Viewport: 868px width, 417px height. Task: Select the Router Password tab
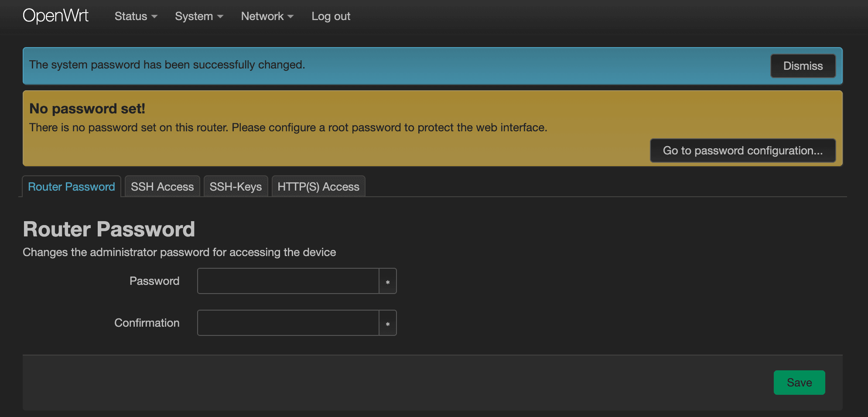tap(72, 187)
